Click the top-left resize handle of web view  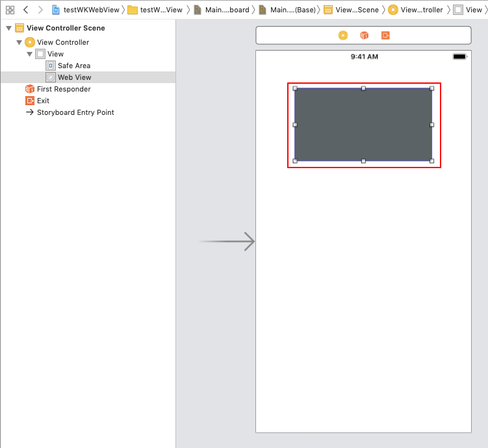[295, 88]
